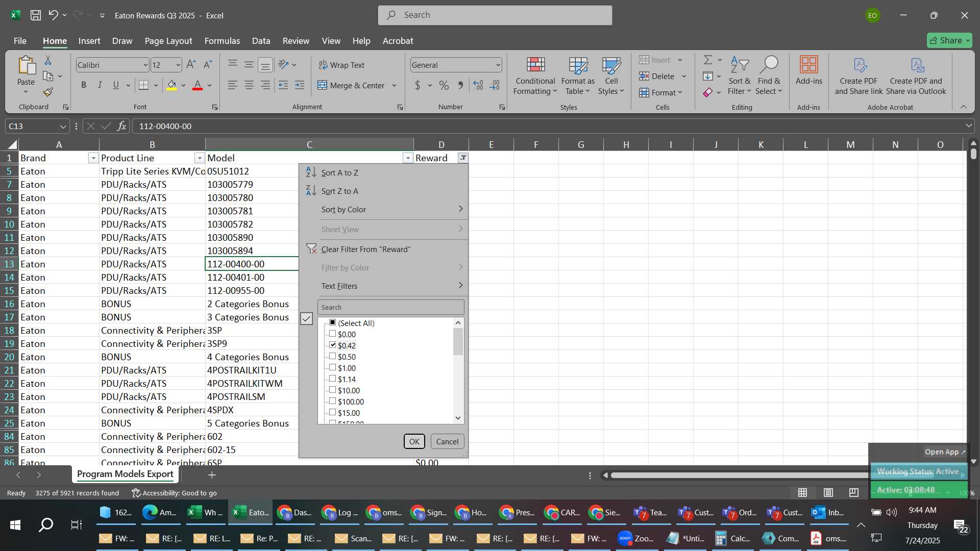Check the $100.00 filter checkbox
980x551 pixels.
(332, 401)
